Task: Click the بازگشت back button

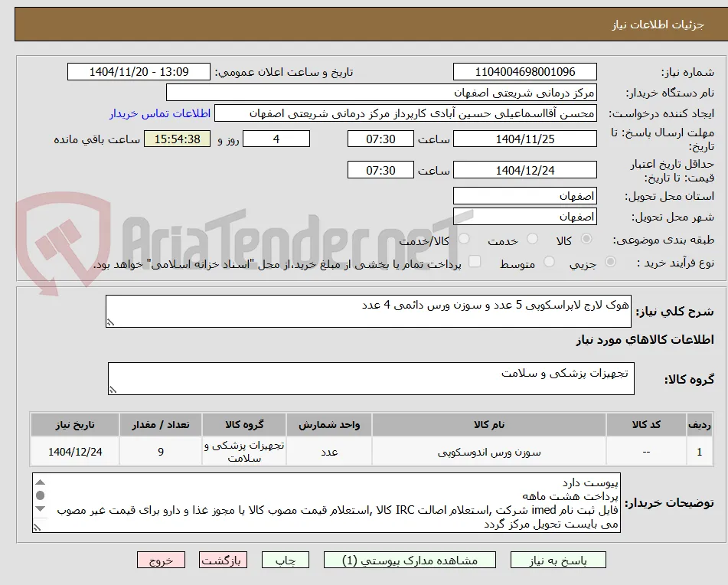Action: point(223,560)
